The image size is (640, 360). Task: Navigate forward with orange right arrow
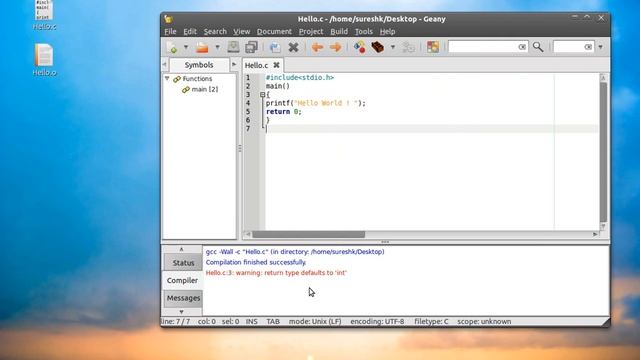335,47
